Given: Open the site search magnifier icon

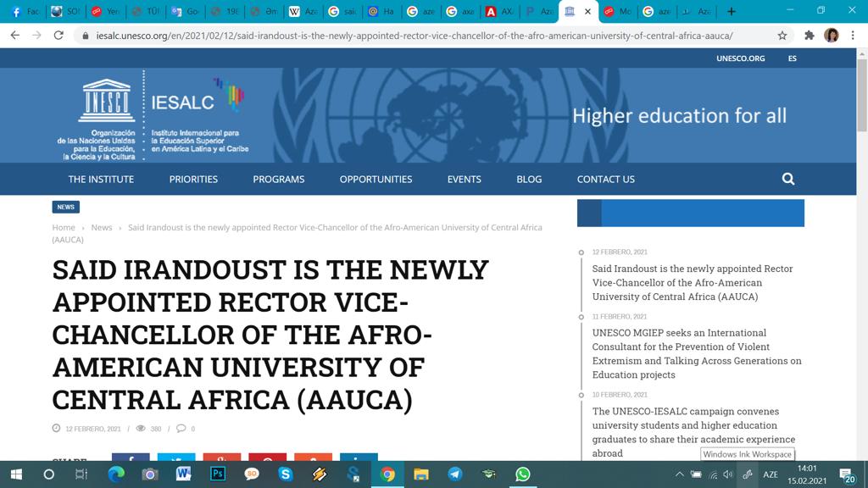Looking at the screenshot, I should point(787,179).
